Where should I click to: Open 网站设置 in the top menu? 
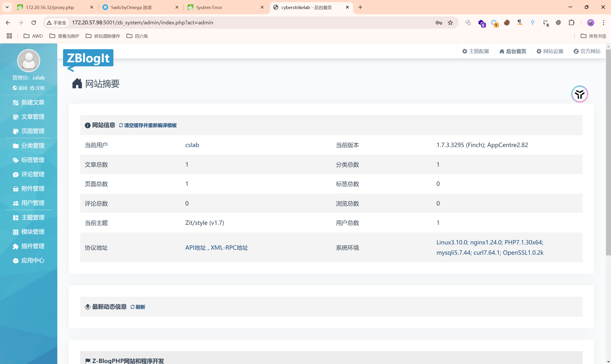[x=550, y=51]
